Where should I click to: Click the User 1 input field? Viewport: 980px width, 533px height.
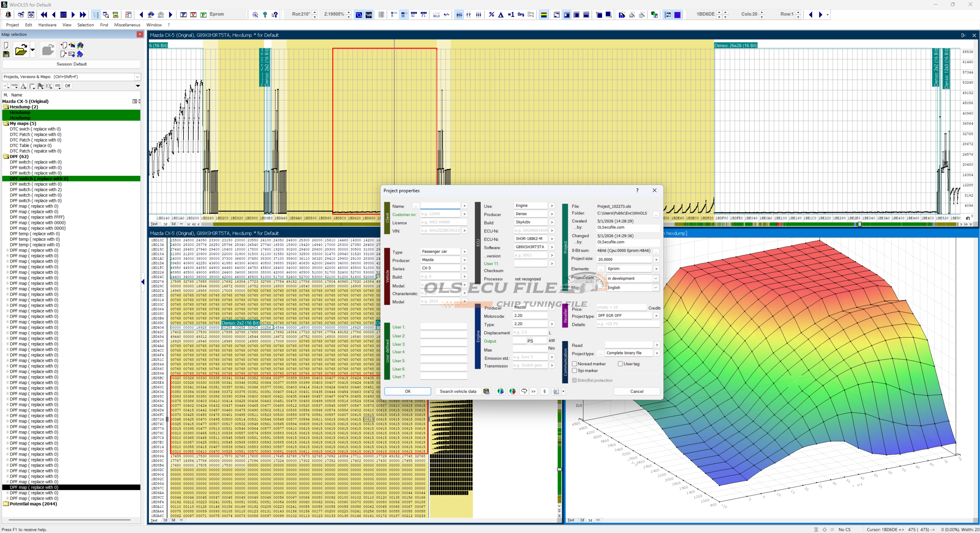(x=444, y=327)
